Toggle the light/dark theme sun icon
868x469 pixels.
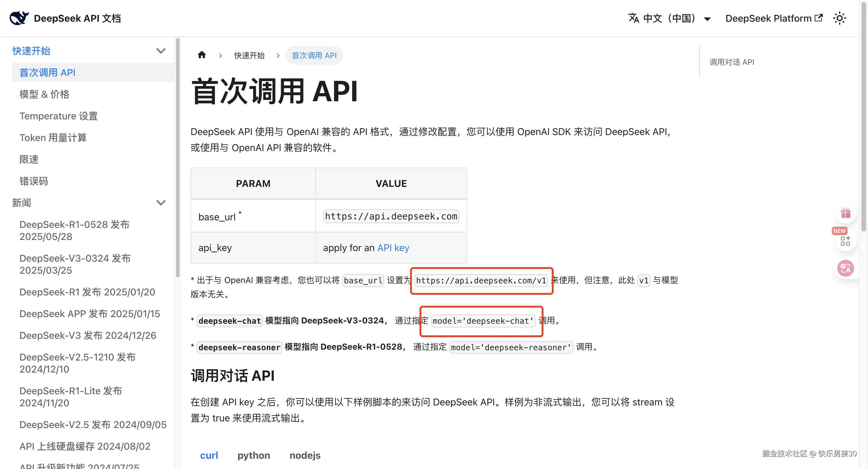click(839, 18)
